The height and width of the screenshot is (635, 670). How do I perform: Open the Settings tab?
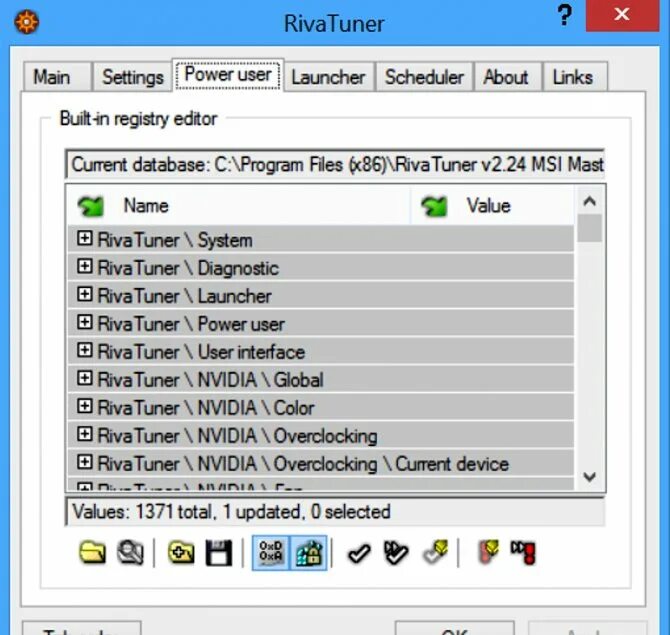133,77
